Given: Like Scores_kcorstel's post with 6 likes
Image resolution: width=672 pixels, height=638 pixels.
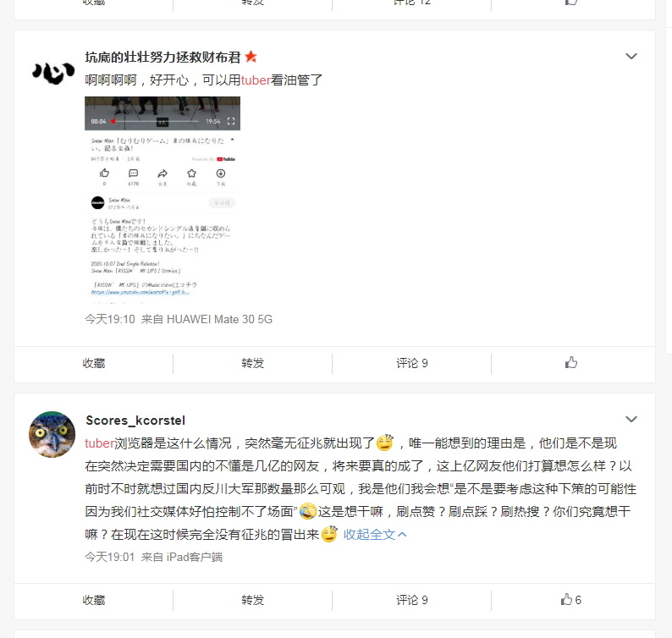Looking at the screenshot, I should click(x=570, y=600).
